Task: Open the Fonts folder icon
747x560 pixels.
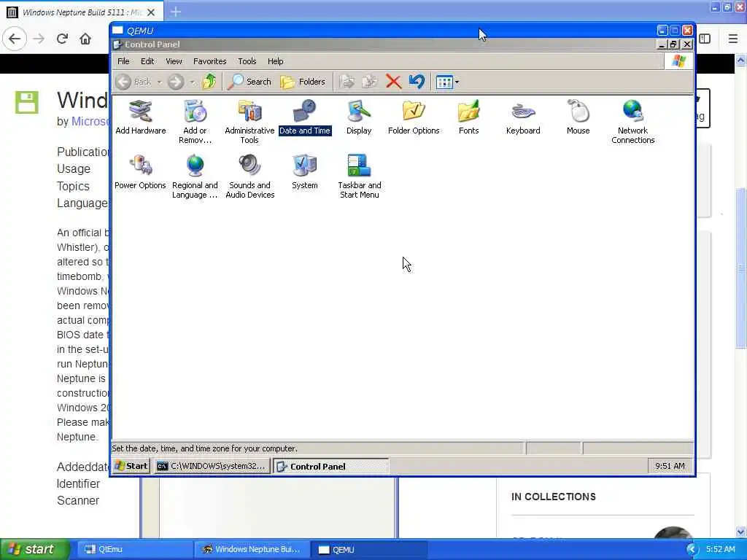Action: tap(469, 117)
